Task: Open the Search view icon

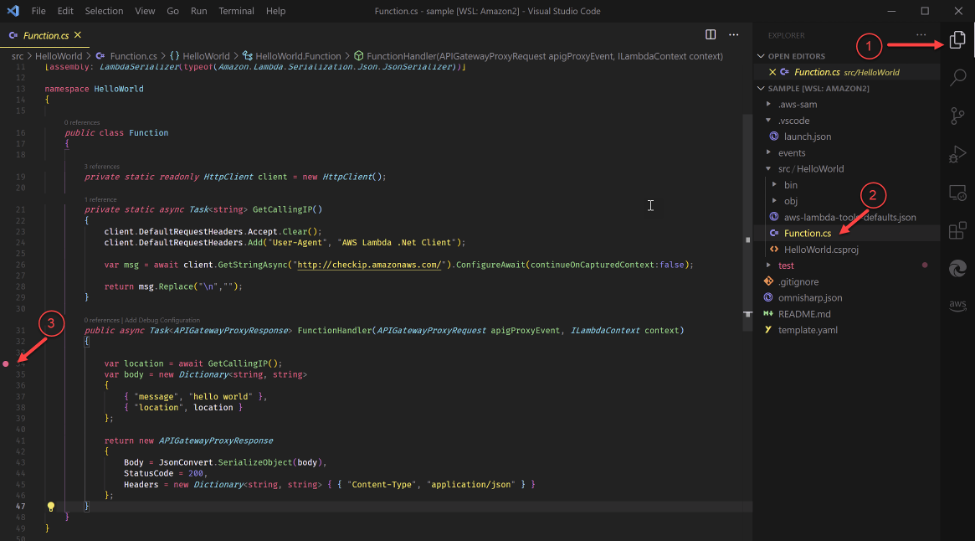Action: point(957,78)
